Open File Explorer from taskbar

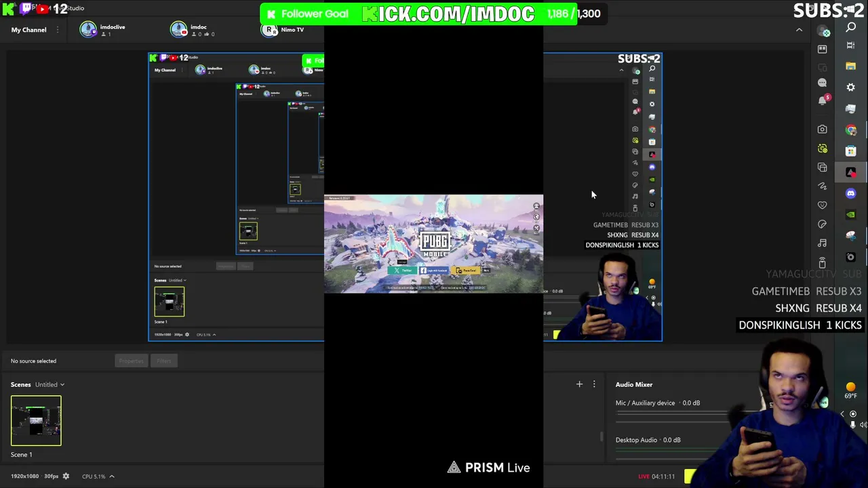pyautogui.click(x=851, y=66)
